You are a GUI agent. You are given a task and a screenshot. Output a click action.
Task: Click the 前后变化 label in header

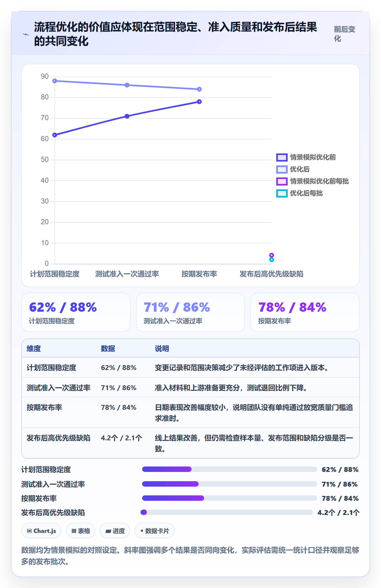tap(345, 34)
